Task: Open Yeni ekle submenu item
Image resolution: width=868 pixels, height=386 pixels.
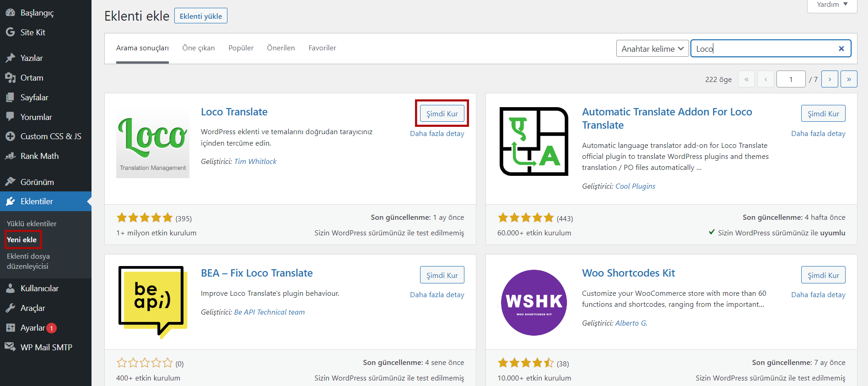Action: (x=22, y=239)
